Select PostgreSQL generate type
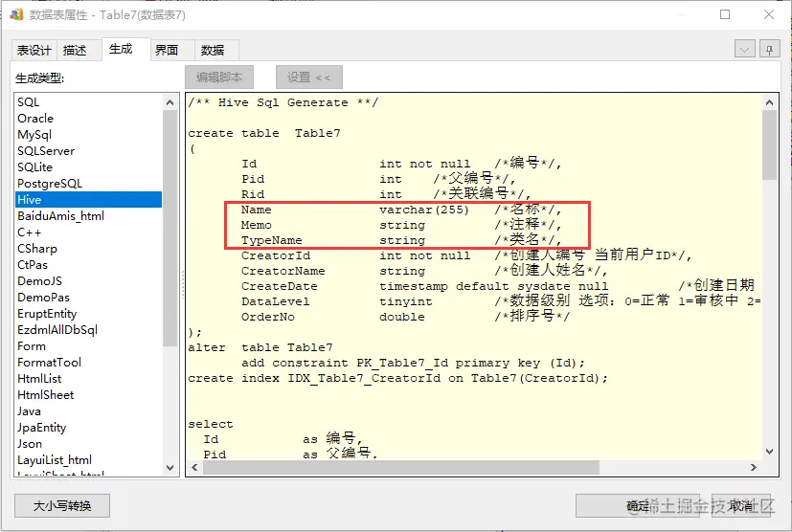Viewport: 792px width, 532px height. [88, 183]
